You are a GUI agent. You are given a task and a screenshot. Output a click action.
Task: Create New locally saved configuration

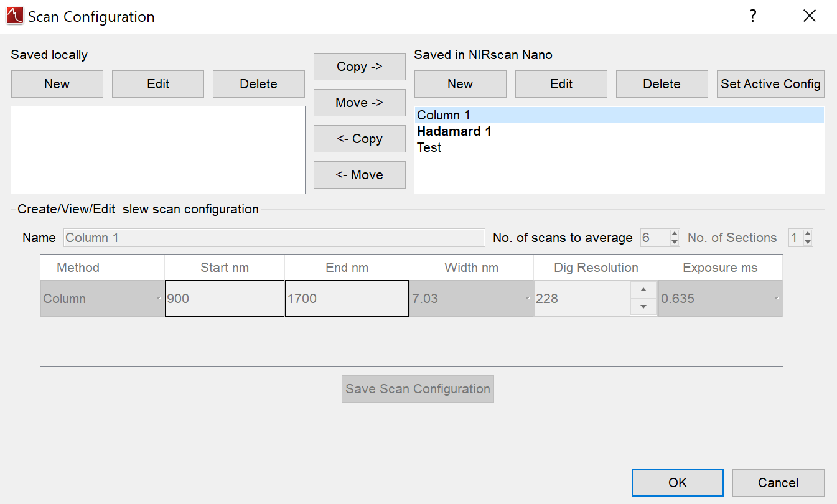57,84
